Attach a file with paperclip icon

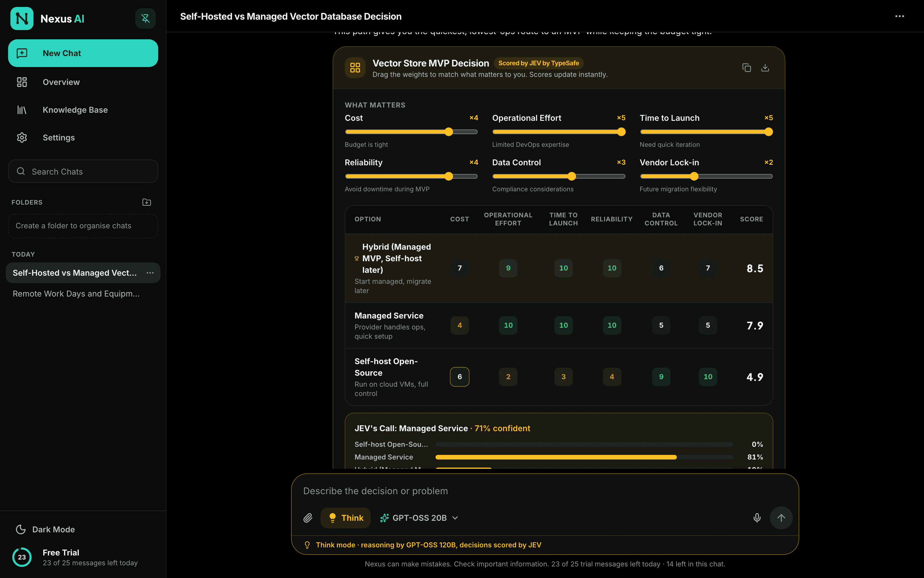[x=308, y=518]
